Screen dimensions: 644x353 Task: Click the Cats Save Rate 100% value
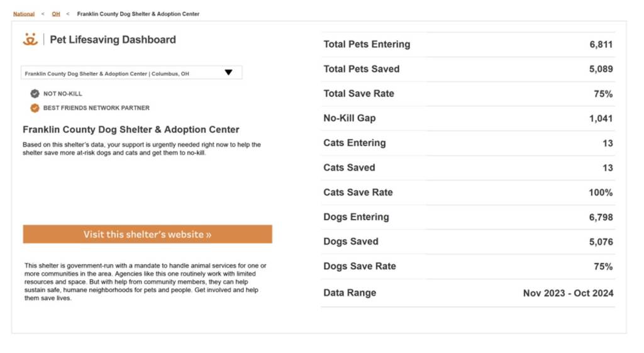[x=600, y=193]
